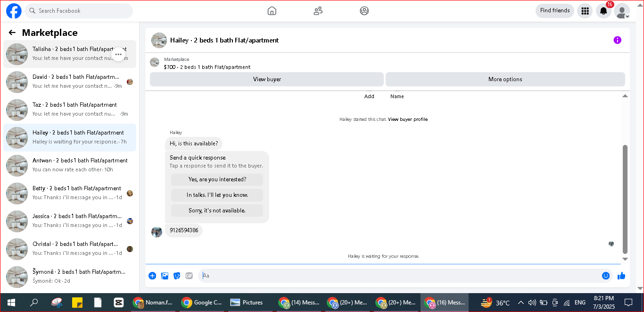This screenshot has width=644, height=312.
Task: Click '$700 - 2 beds 1 bath Flat/apartment' listing text
Action: point(207,67)
